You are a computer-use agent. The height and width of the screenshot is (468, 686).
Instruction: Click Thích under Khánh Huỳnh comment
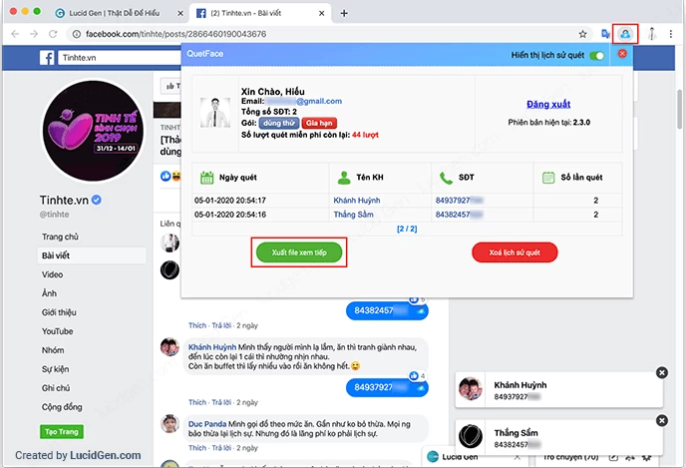(197, 402)
